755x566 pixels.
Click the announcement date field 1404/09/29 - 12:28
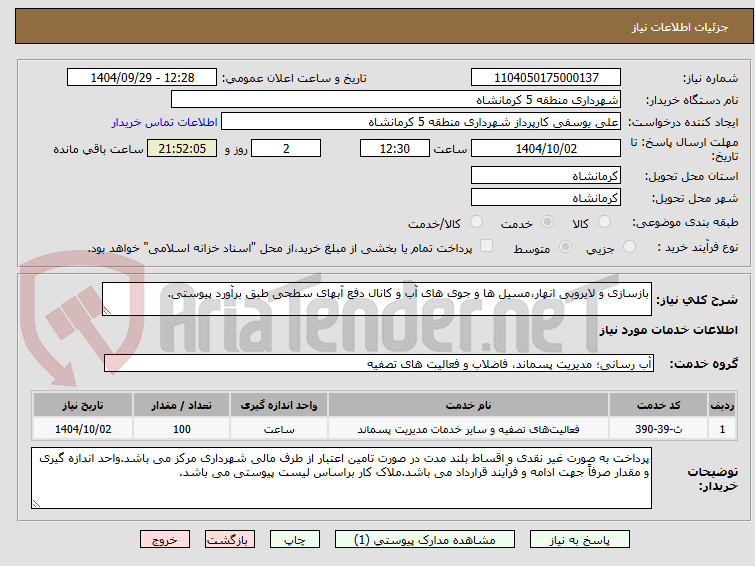coord(142,78)
